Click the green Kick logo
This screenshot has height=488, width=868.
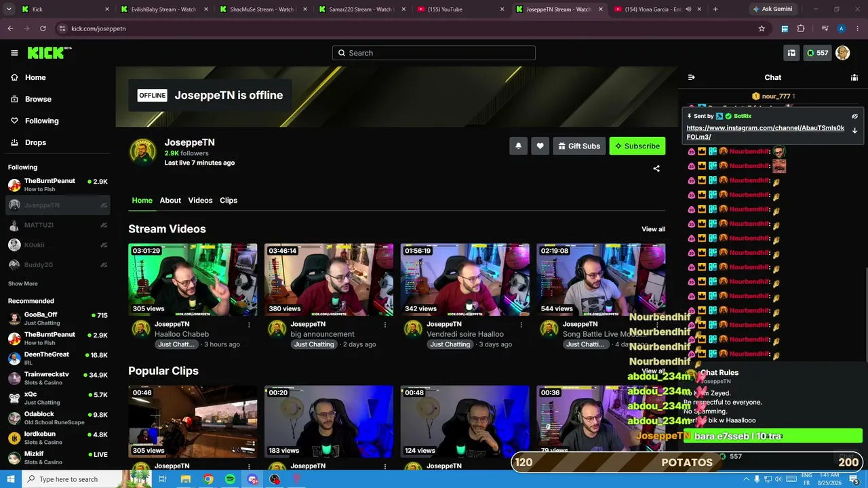(x=50, y=53)
